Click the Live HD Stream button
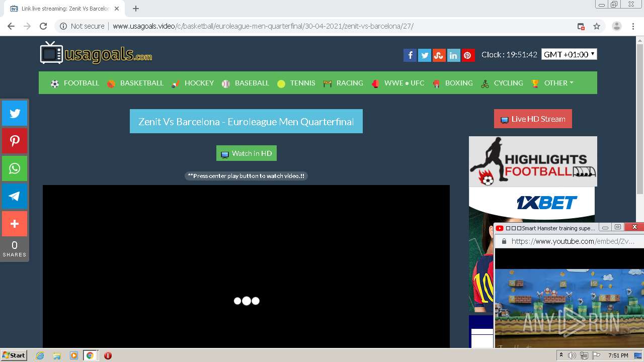644x362 pixels. click(x=533, y=119)
